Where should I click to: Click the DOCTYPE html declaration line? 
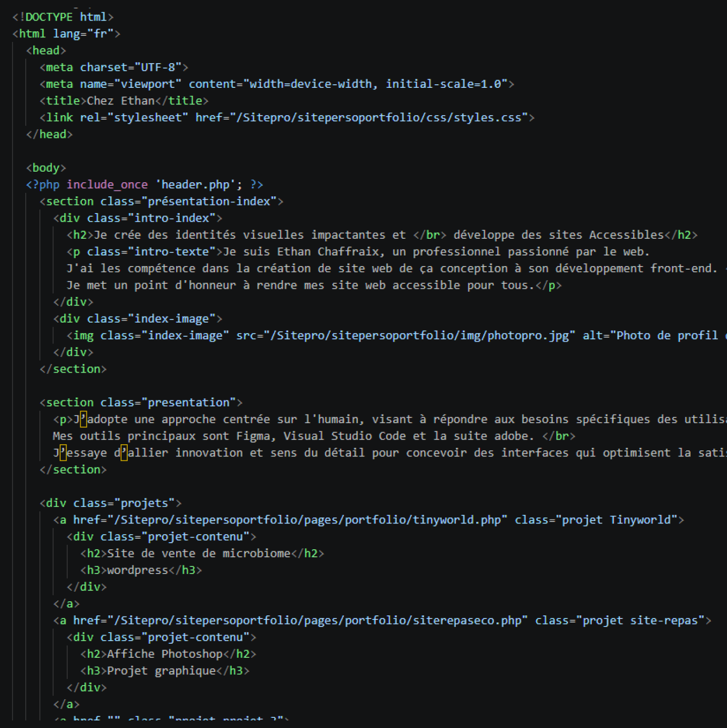pos(63,17)
